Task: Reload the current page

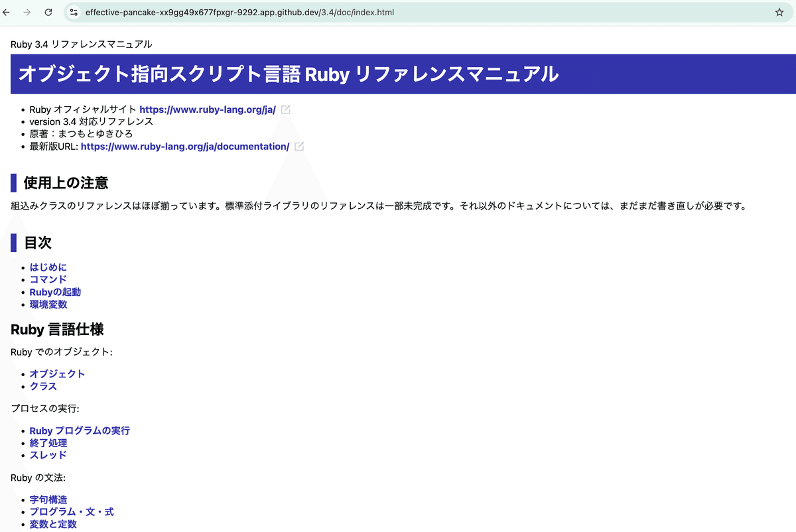Action: 47,12
